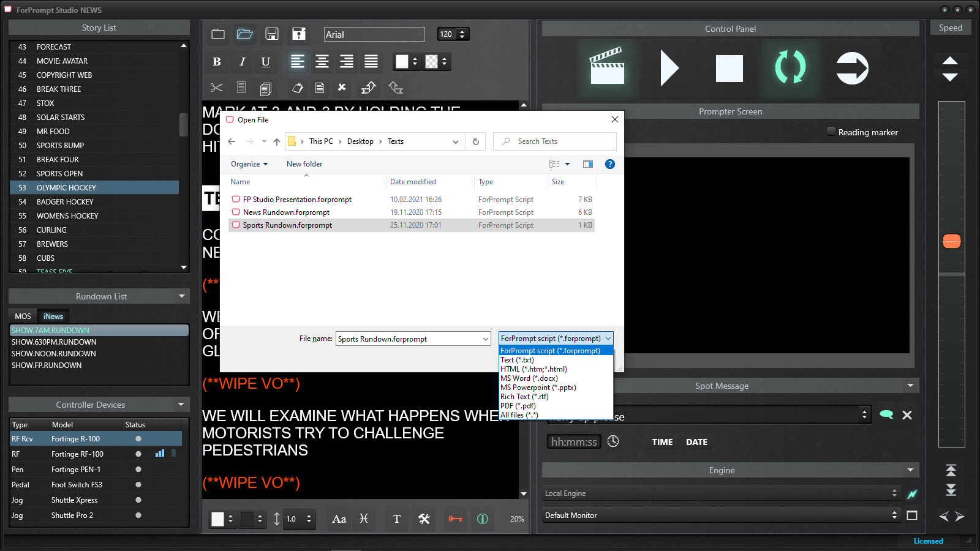Toggle underline formatting
980x551 pixels.
click(266, 61)
